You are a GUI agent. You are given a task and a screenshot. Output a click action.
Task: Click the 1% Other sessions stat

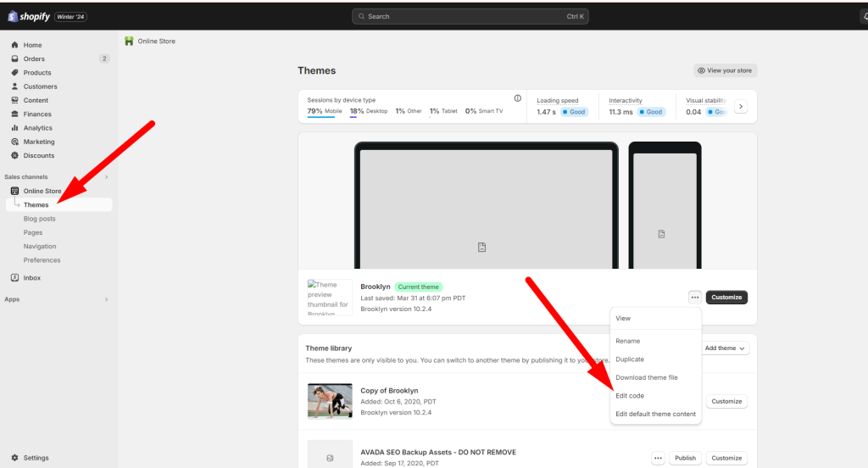coord(409,111)
